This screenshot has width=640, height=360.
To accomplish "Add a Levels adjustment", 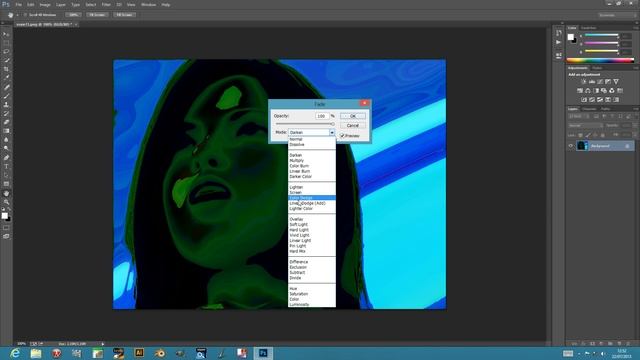I will click(592, 82).
